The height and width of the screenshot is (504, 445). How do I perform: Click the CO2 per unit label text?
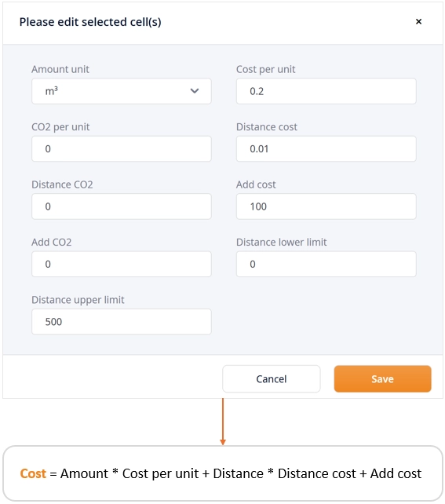(60, 127)
